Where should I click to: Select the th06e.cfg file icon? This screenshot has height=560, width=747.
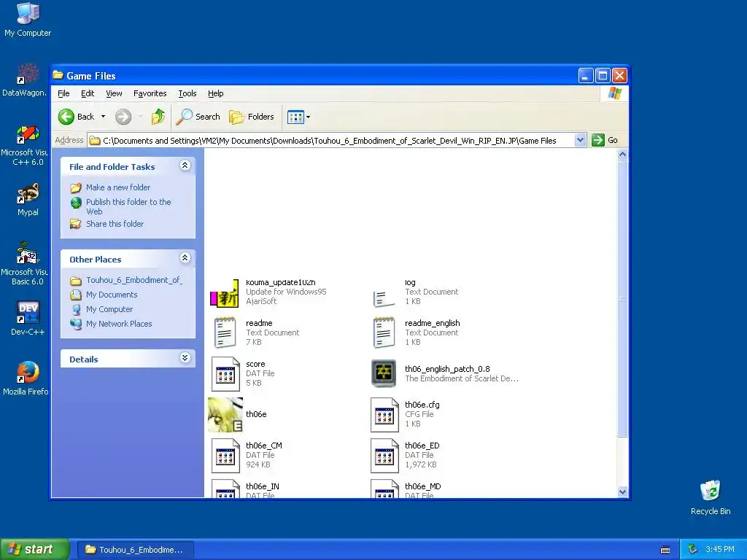(384, 415)
